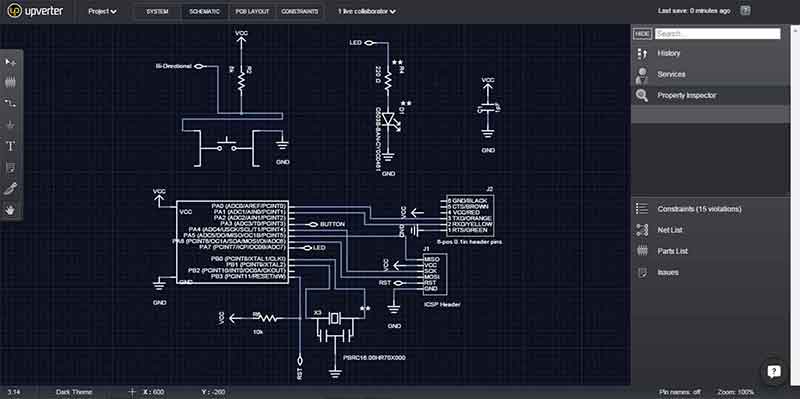Image resolution: width=800 pixels, height=399 pixels.
Task: Select the decoupling capacitor C1
Action: pyautogui.click(x=488, y=108)
